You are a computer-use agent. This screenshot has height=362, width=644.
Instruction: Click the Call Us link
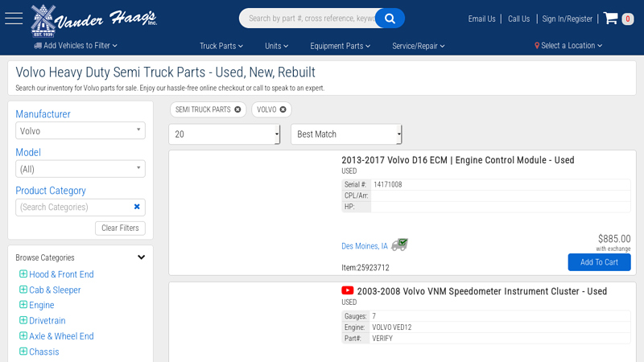[x=518, y=19]
